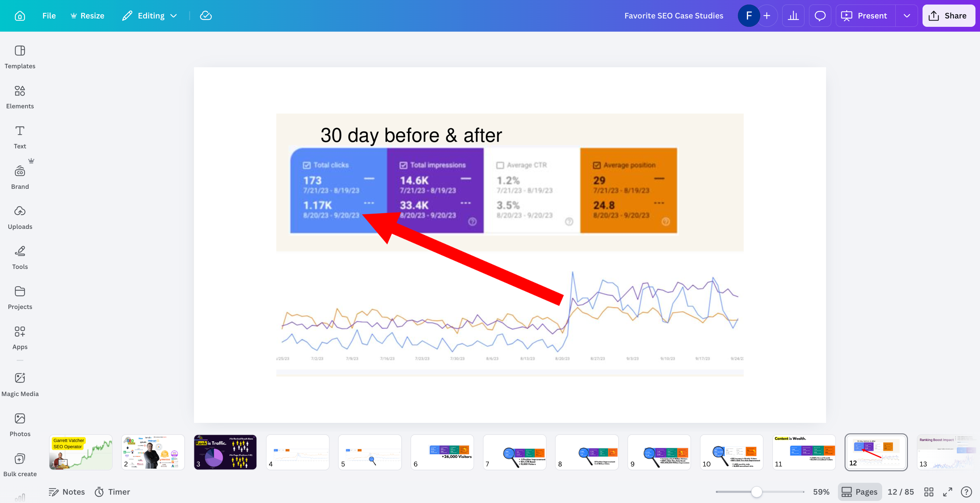The width and height of the screenshot is (980, 503).
Task: Enter fullscreen with the expand arrows icon
Action: click(947, 492)
